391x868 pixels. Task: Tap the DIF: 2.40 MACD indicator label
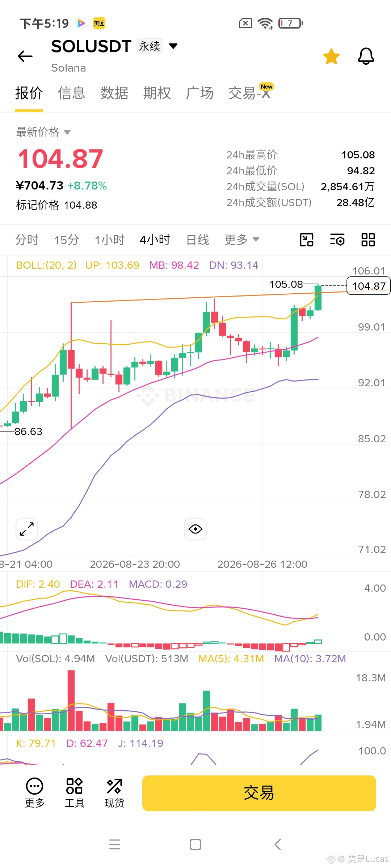38,584
